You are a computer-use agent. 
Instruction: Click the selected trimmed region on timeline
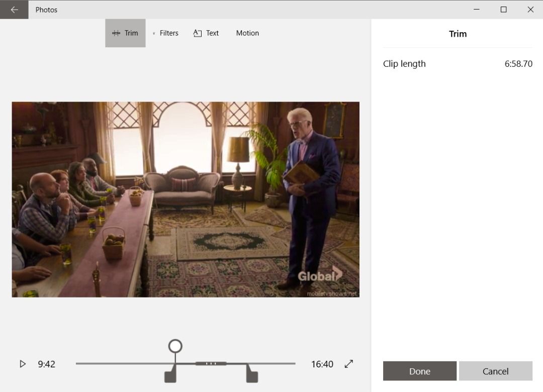tap(211, 363)
